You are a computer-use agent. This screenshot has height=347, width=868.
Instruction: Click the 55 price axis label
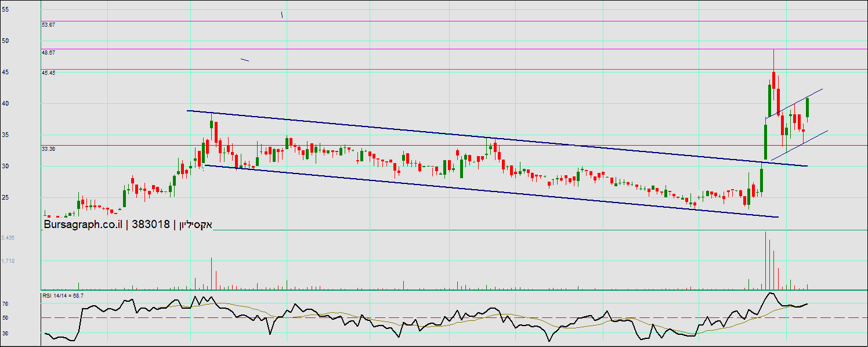point(5,9)
